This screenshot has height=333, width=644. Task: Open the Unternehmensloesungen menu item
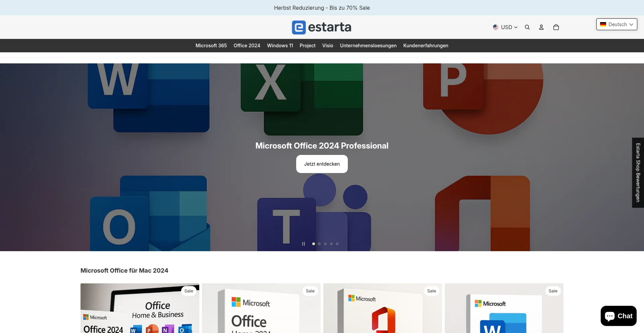[368, 46]
